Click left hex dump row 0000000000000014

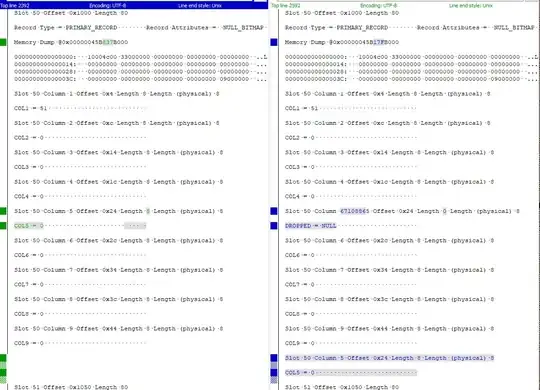141,64
